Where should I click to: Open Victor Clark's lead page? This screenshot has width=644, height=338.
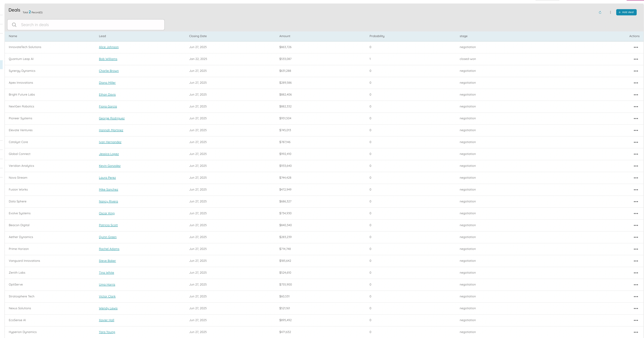(107, 296)
